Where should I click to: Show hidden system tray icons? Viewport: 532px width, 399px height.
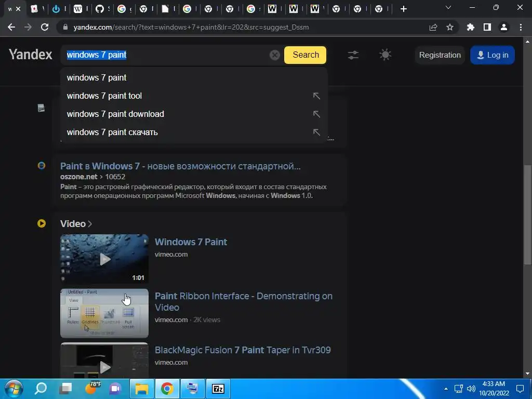coord(446,389)
